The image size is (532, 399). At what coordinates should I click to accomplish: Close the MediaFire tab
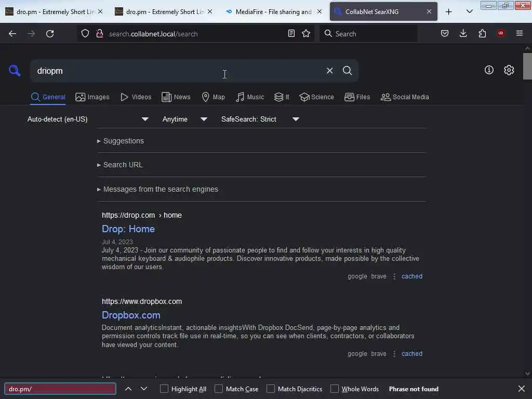[320, 11]
